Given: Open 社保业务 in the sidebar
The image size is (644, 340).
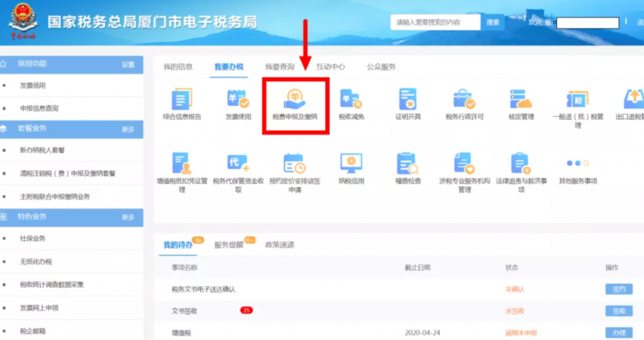Looking at the screenshot, I should click(33, 239).
